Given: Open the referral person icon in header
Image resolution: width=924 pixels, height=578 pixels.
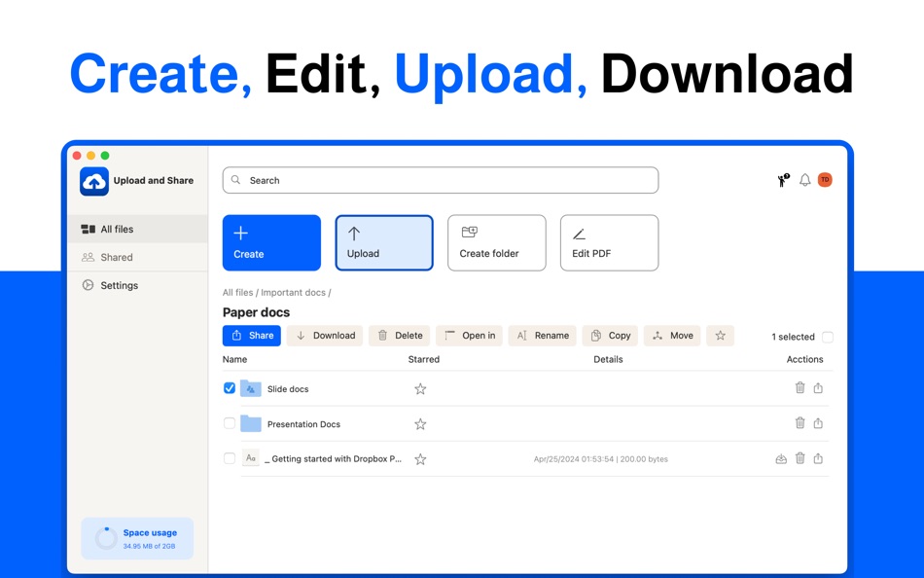Looking at the screenshot, I should (x=783, y=180).
